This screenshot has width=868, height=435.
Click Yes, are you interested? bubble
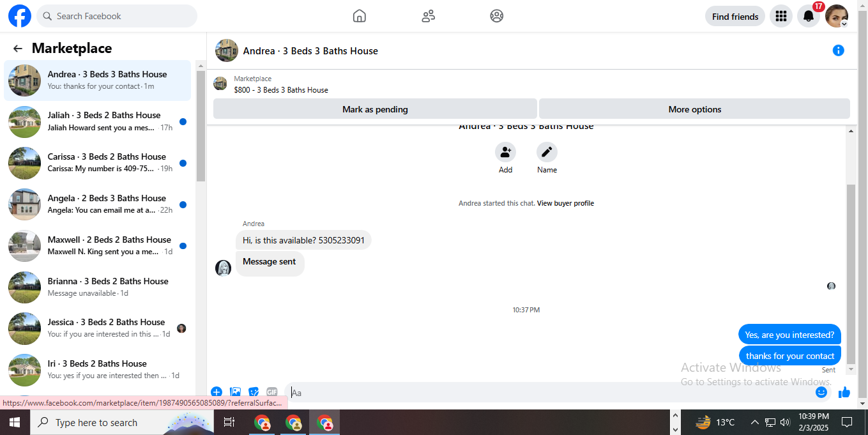coord(789,335)
